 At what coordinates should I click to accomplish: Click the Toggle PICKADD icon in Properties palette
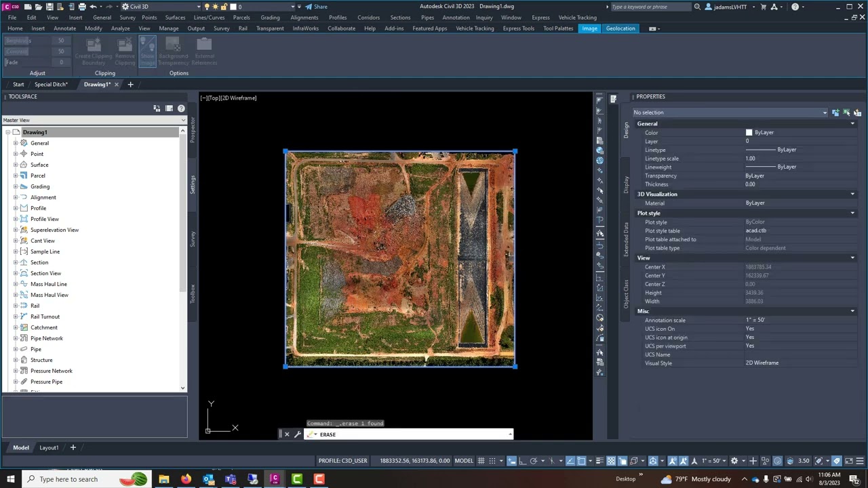(x=835, y=113)
